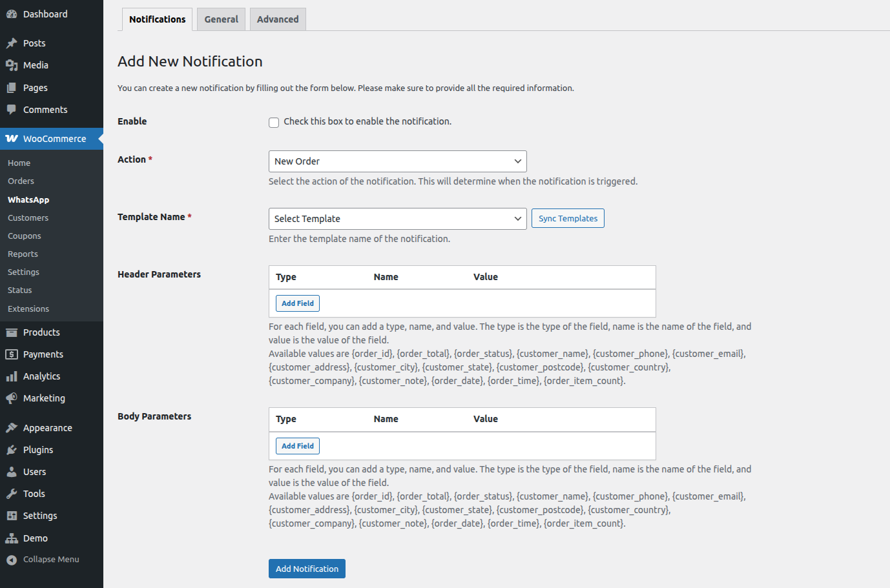Expand the Select Template dropdown
The height and width of the screenshot is (588, 890).
click(x=397, y=219)
